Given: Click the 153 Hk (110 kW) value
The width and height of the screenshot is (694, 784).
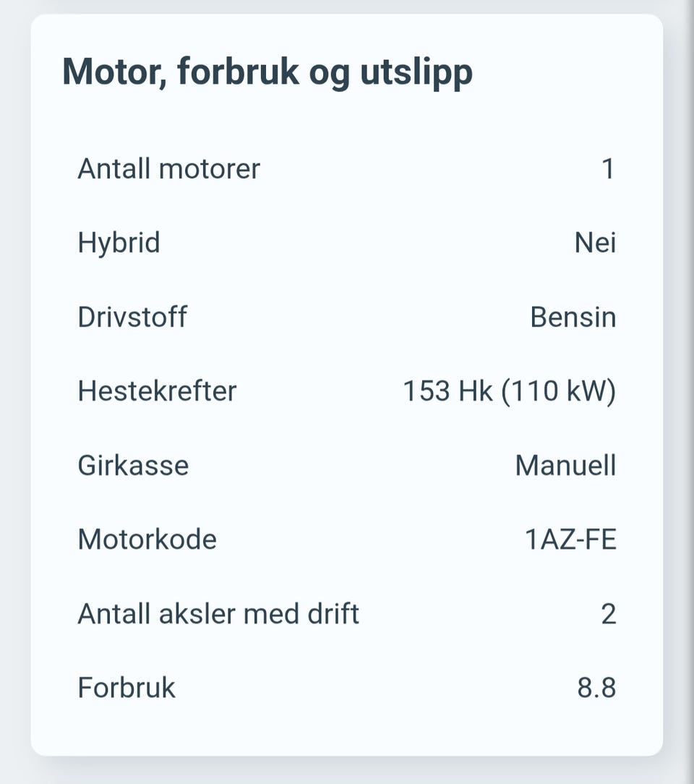Looking at the screenshot, I should [x=510, y=391].
